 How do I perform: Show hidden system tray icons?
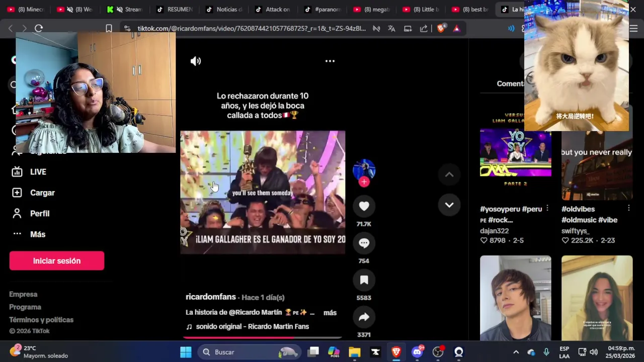516,352
